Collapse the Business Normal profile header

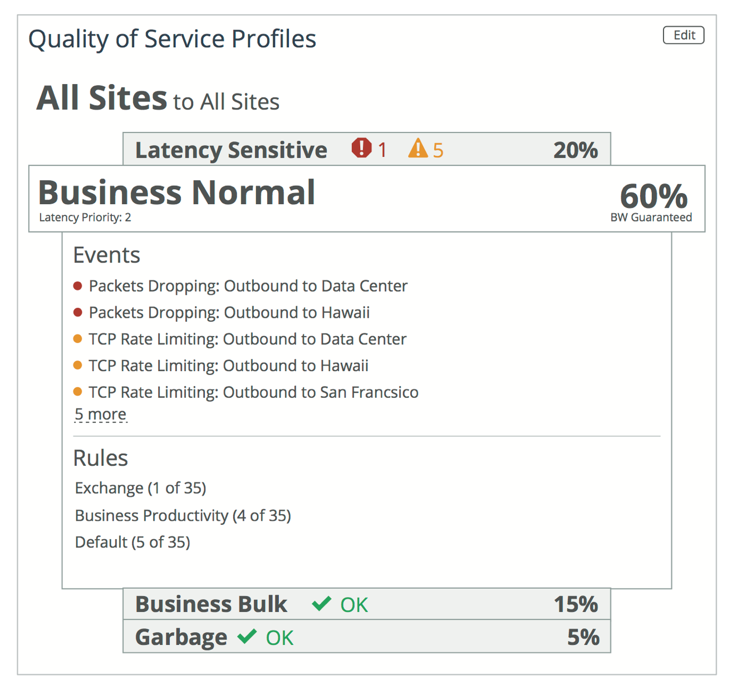(176, 193)
